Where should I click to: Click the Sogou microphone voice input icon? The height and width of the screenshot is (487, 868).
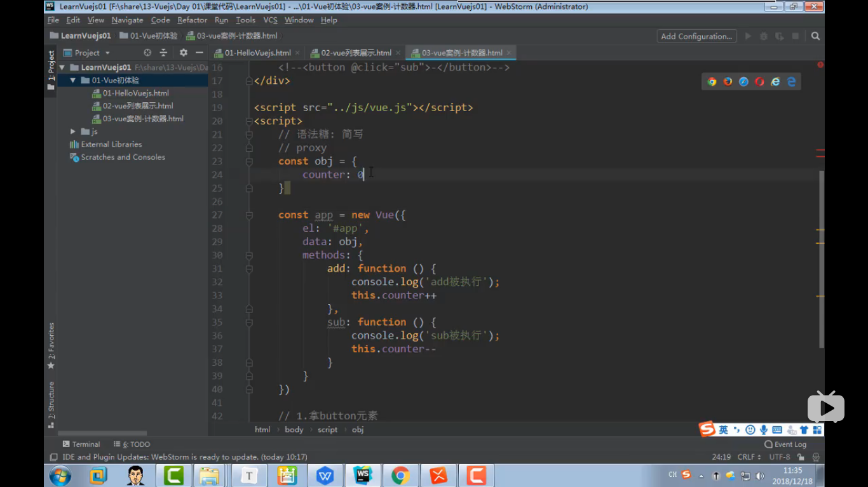coord(763,430)
